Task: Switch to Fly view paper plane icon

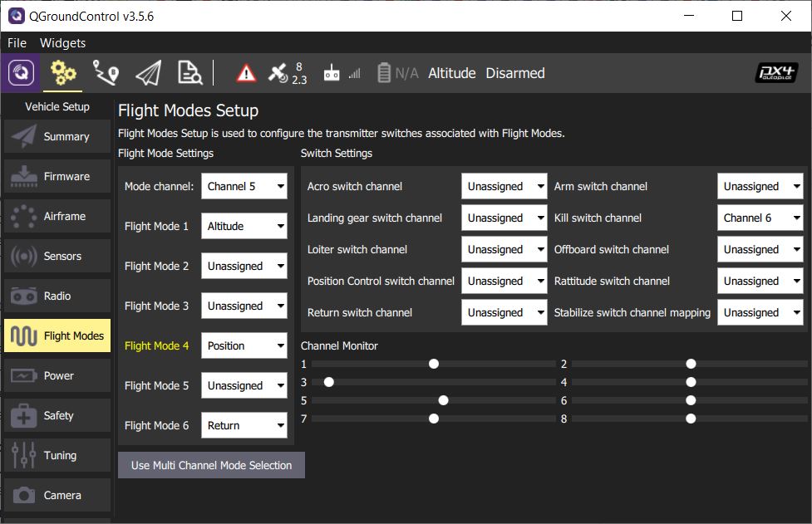Action: (149, 73)
